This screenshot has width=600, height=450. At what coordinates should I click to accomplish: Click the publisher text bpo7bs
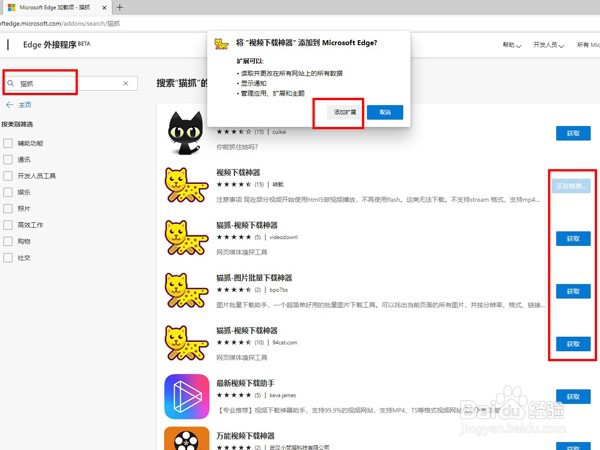(x=278, y=290)
